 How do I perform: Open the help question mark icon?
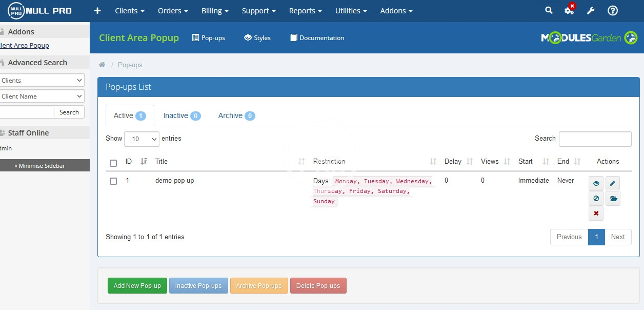[612, 11]
